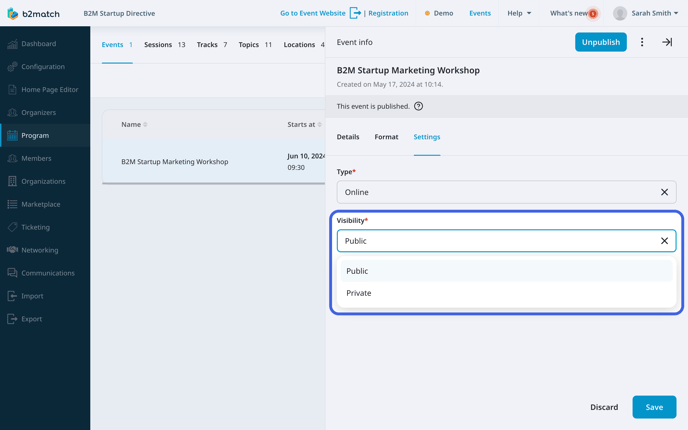
Task: Switch to the Sessions tab
Action: coord(165,45)
